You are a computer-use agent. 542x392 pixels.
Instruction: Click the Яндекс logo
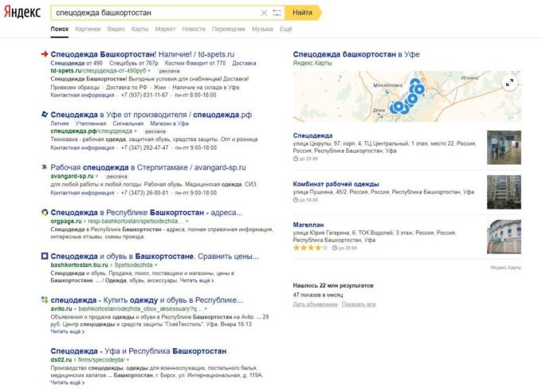click(22, 12)
